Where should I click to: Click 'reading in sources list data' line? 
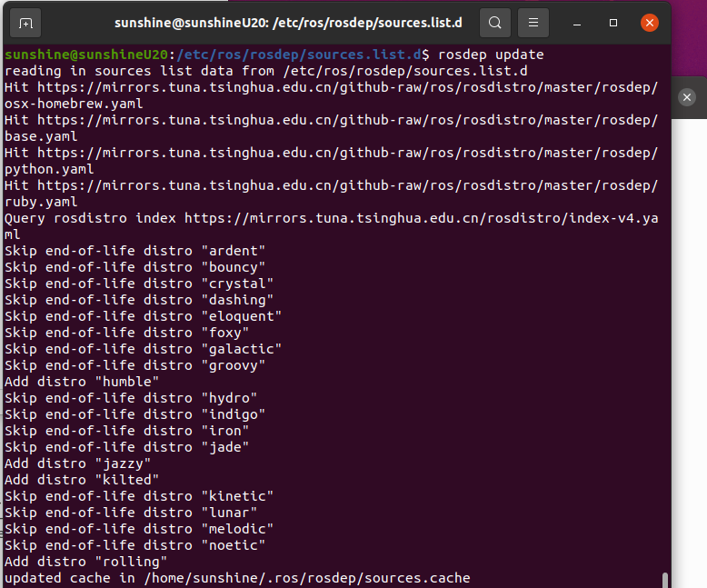[x=266, y=71]
